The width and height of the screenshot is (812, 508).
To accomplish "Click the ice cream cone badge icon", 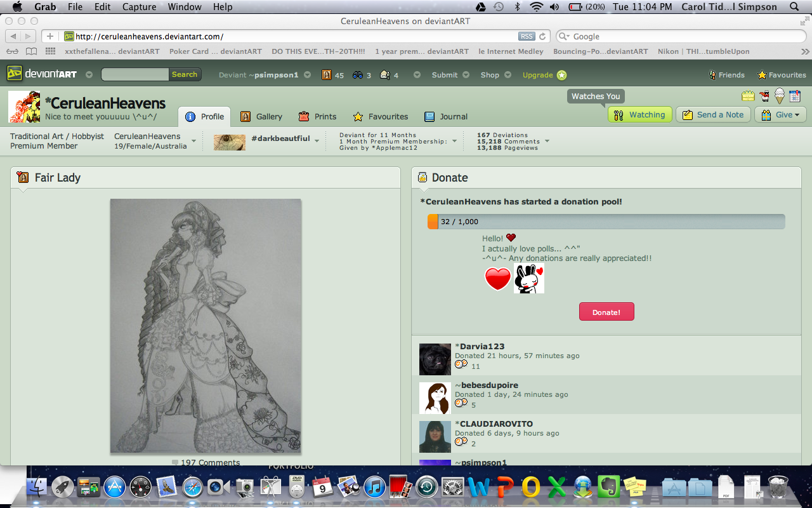I will coord(780,96).
